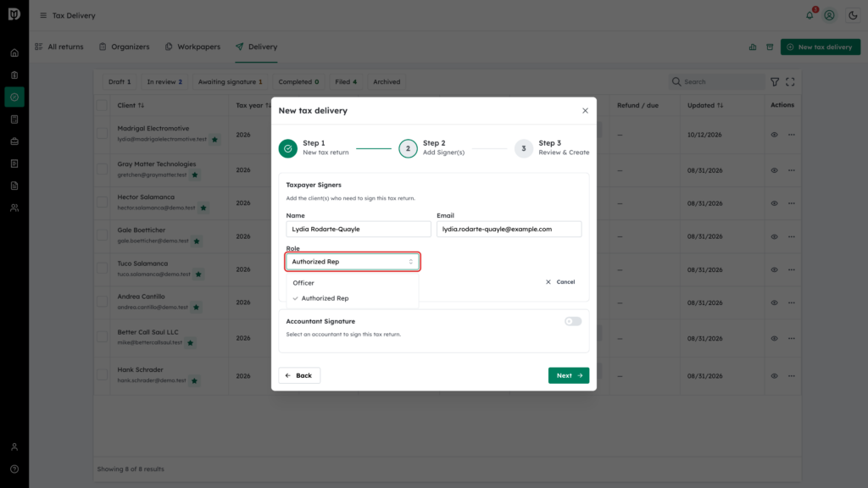This screenshot has width=868, height=488.
Task: Click the Search box above the table
Action: click(716, 82)
